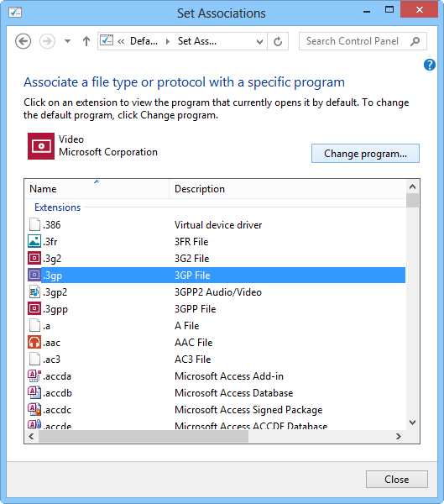The image size is (444, 504).
Task: Click the horizontal scrollbar right arrow
Action: pos(399,436)
